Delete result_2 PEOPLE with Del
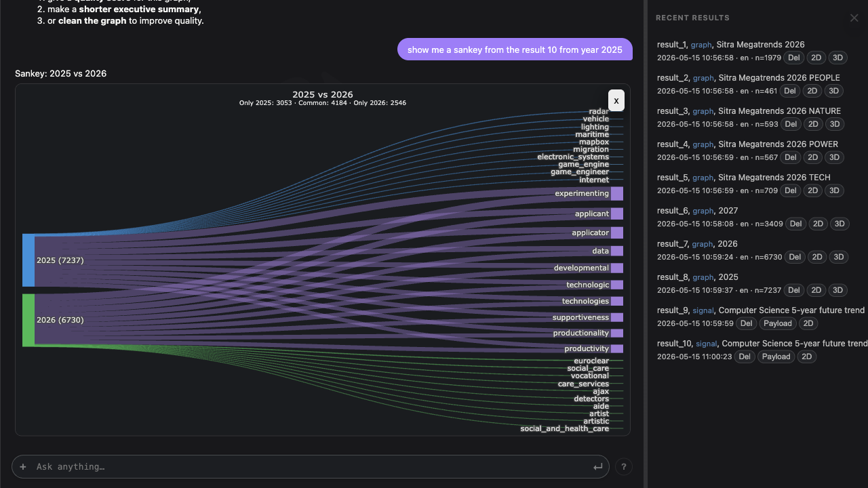The height and width of the screenshot is (488, 868). tap(790, 91)
